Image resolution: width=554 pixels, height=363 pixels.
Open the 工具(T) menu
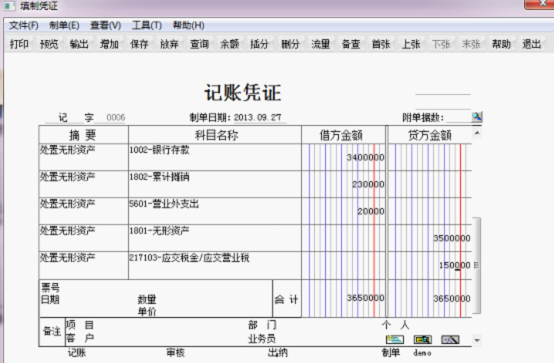click(147, 25)
